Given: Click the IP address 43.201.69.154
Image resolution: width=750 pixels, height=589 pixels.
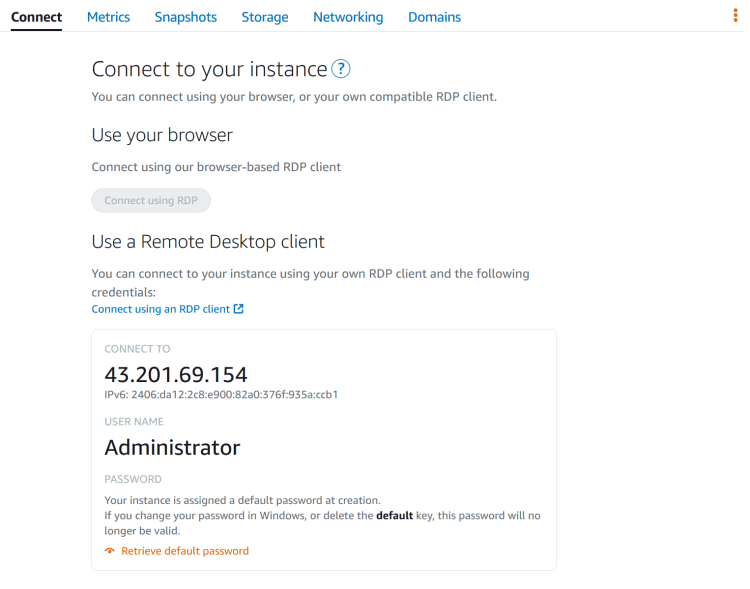Looking at the screenshot, I should [x=176, y=375].
